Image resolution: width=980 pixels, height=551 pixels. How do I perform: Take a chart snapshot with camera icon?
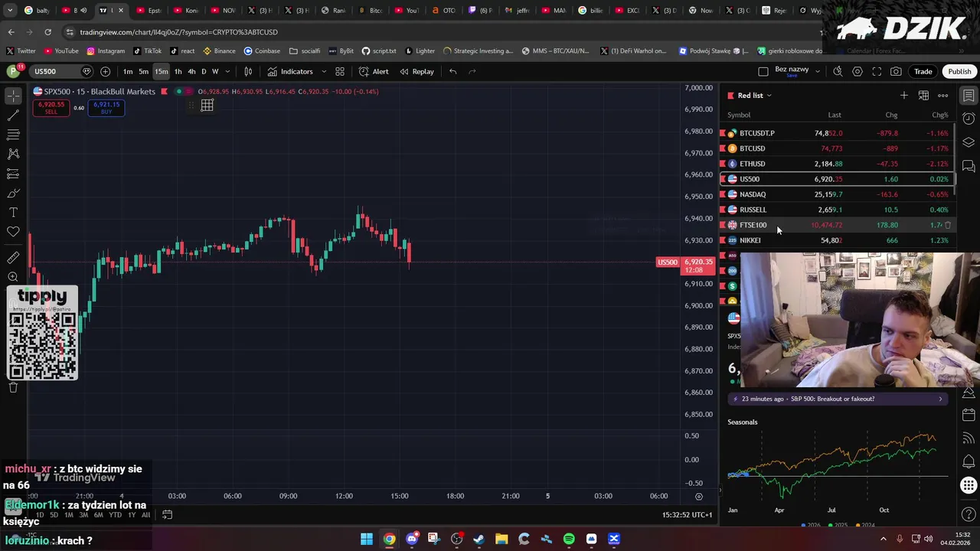pyautogui.click(x=896, y=71)
